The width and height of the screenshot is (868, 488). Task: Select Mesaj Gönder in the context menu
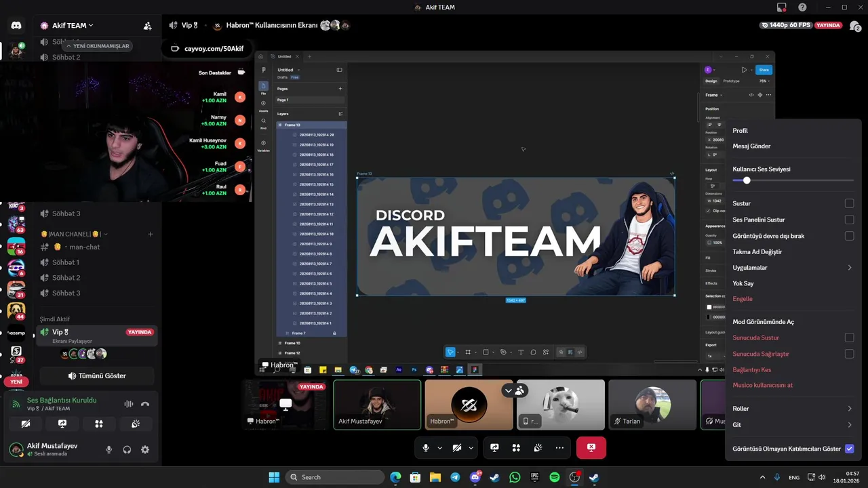coord(793,146)
